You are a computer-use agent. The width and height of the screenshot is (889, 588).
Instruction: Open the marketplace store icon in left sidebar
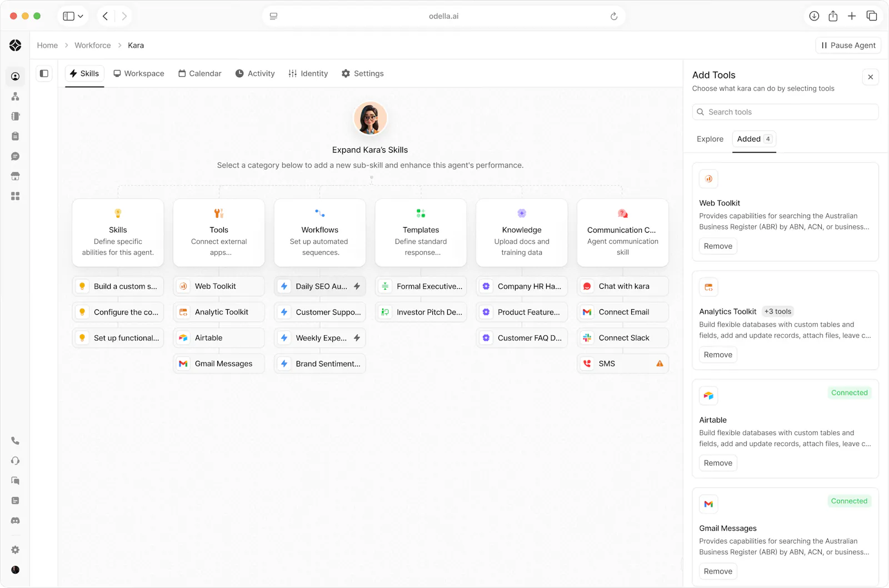(x=15, y=177)
